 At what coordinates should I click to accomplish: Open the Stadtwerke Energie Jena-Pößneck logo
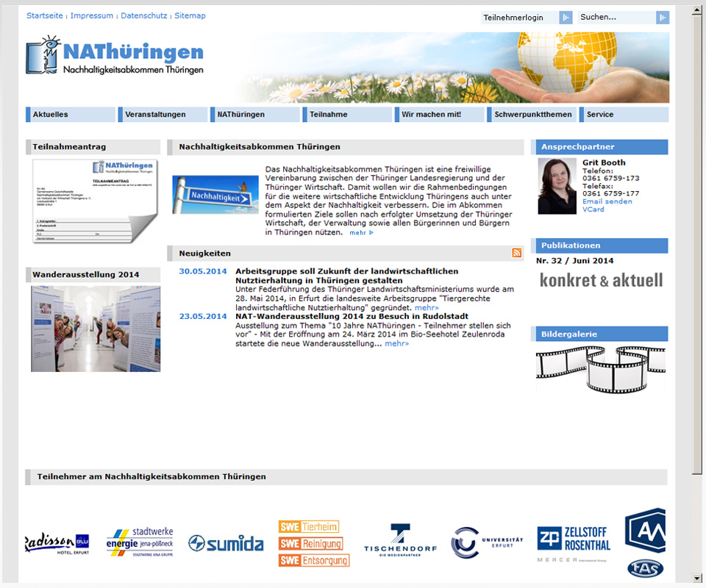click(140, 542)
